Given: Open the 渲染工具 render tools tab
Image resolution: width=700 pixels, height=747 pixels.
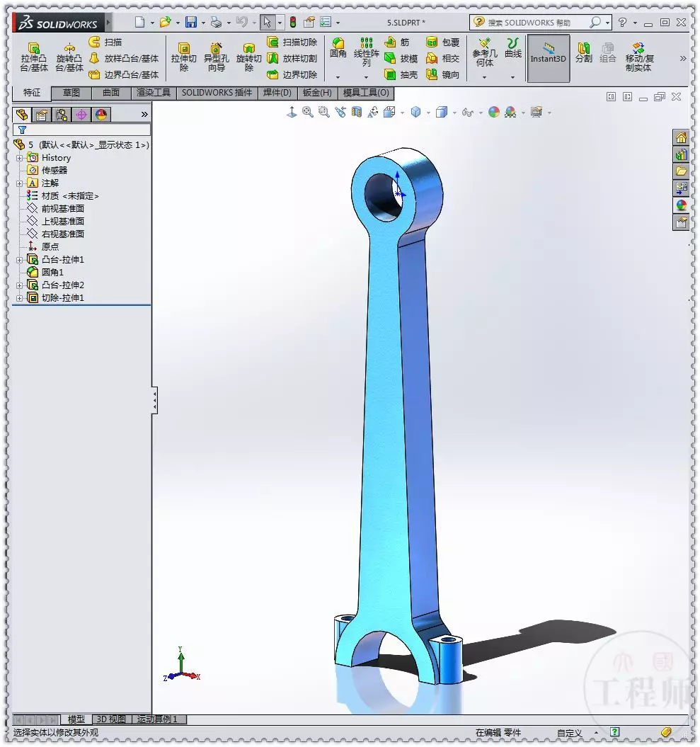Looking at the screenshot, I should coord(154,93).
